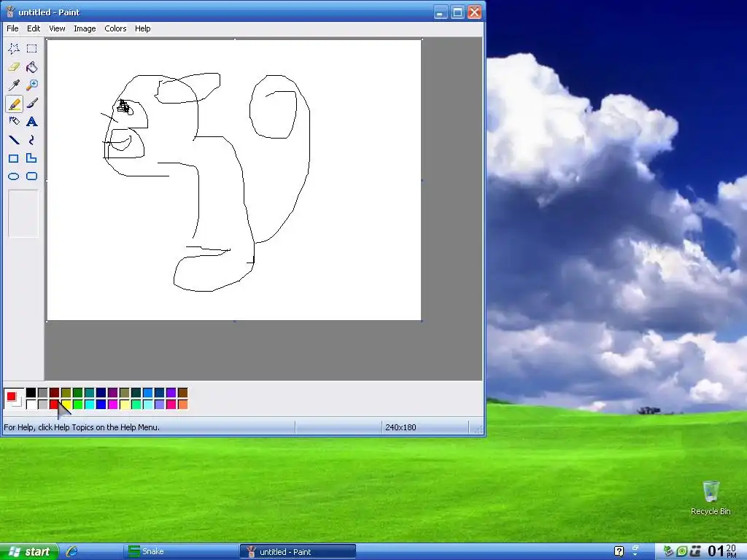Viewport: 747px width, 560px height.
Task: Pick the straight Line tool
Action: pos(14,140)
